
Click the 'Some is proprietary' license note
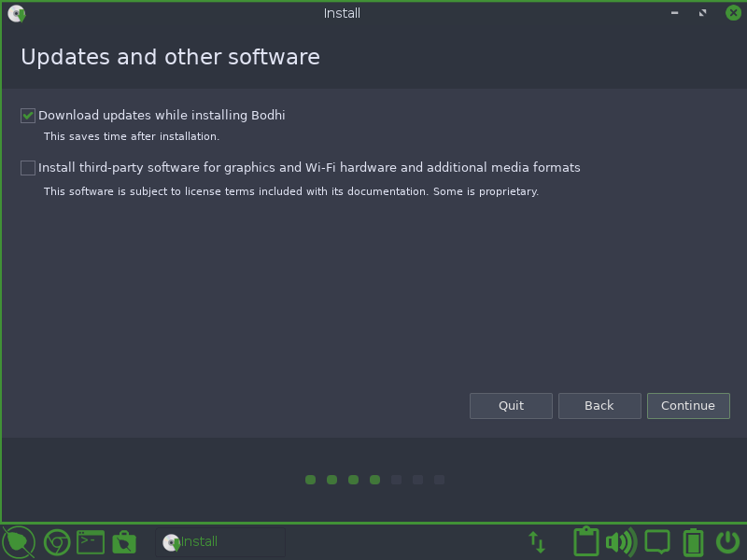[x=486, y=191]
